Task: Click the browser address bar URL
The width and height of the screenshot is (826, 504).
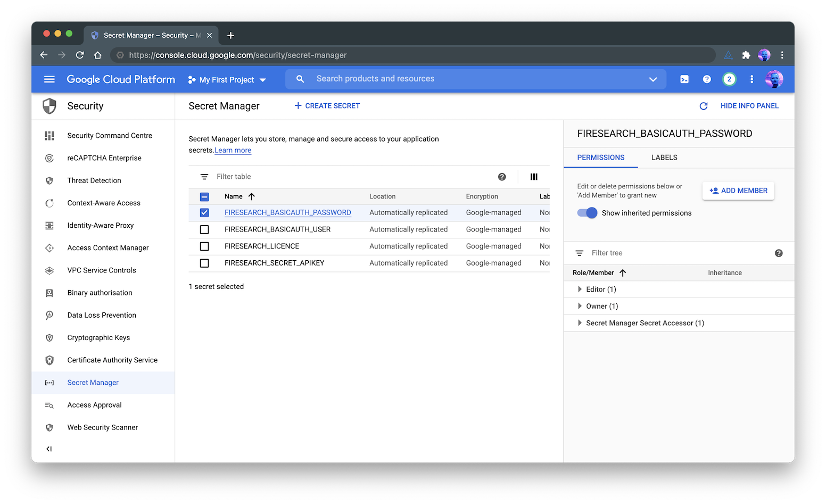Action: [x=238, y=55]
